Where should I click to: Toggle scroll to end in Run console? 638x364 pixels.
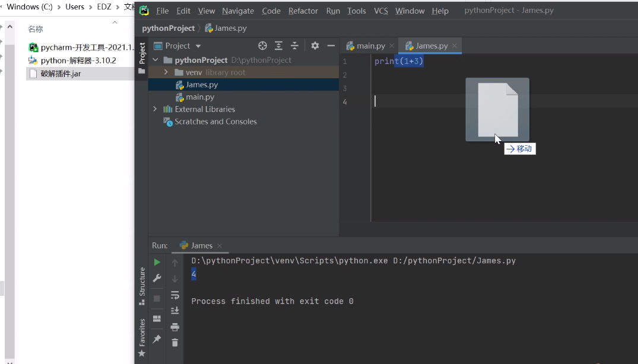(x=174, y=311)
